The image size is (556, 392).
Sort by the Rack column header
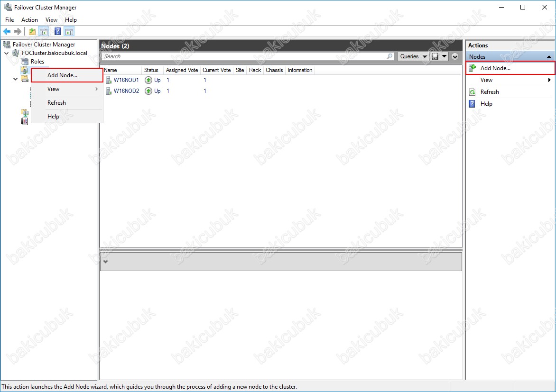tap(255, 70)
